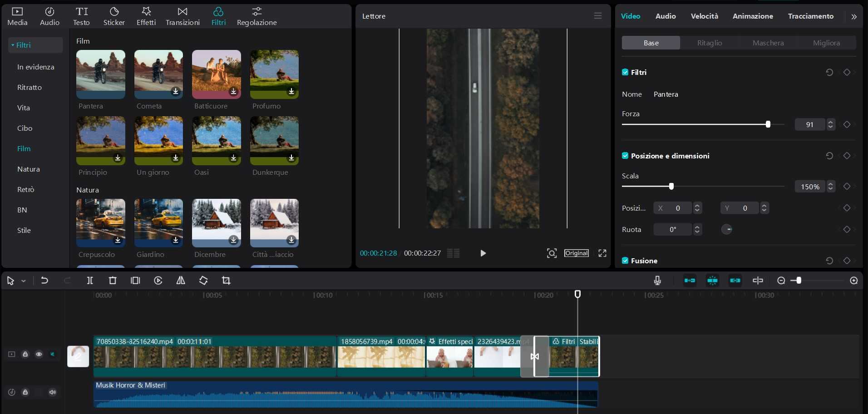The height and width of the screenshot is (414, 868).
Task: Zoom out the timeline
Action: pyautogui.click(x=781, y=281)
